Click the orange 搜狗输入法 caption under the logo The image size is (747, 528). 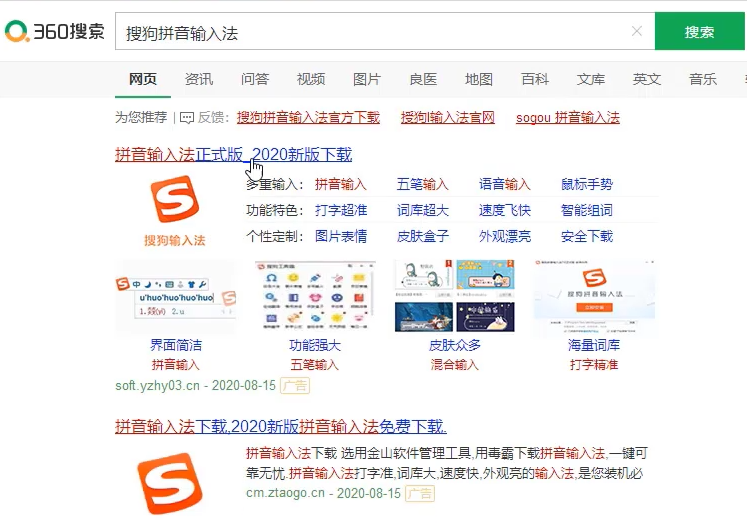tap(175, 240)
